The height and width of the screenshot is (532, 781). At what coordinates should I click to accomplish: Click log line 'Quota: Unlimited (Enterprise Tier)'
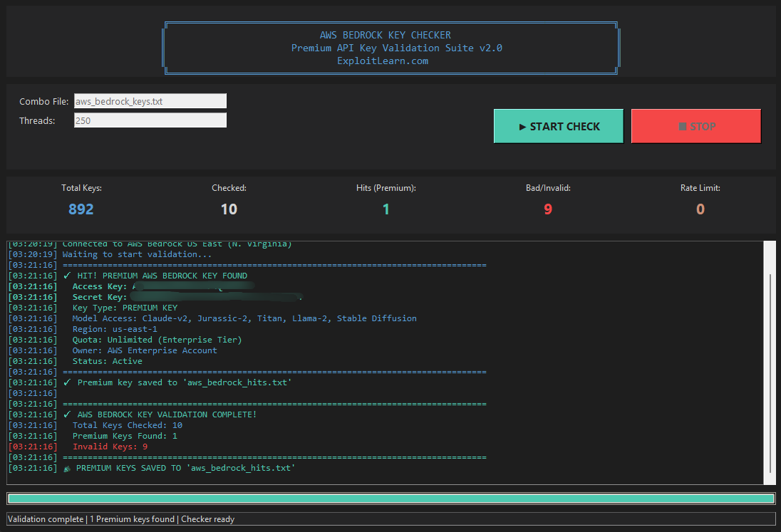click(125, 340)
